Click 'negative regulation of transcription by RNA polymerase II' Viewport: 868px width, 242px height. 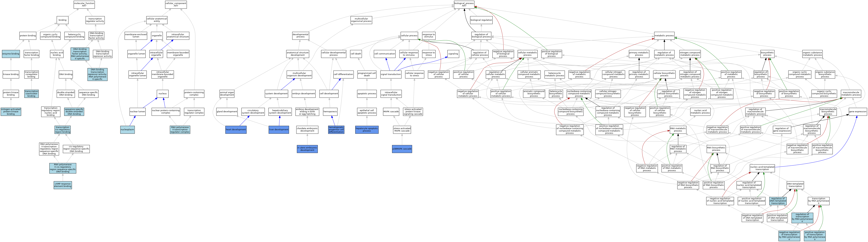[x=789, y=236]
